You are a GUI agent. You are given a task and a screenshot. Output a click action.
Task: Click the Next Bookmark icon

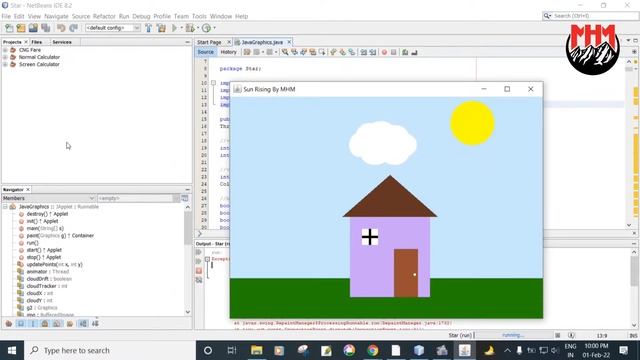[342, 52]
